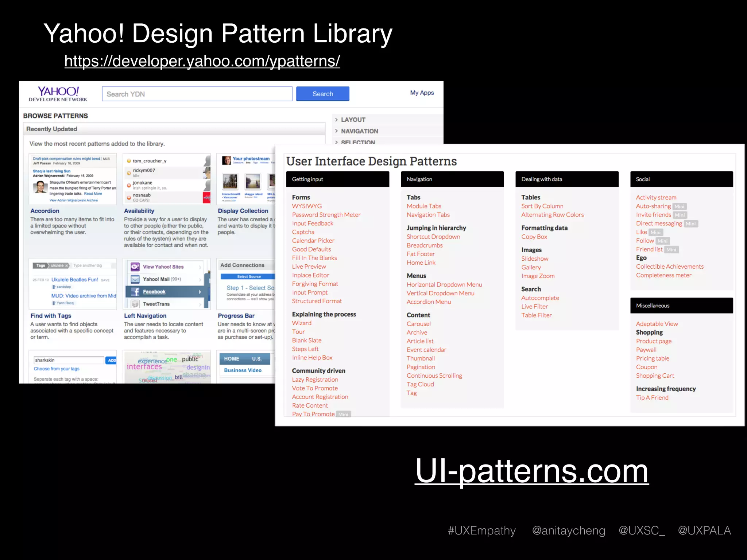This screenshot has height=560, width=747.
Task: Click the Miscellaneous column header
Action: coord(682,306)
